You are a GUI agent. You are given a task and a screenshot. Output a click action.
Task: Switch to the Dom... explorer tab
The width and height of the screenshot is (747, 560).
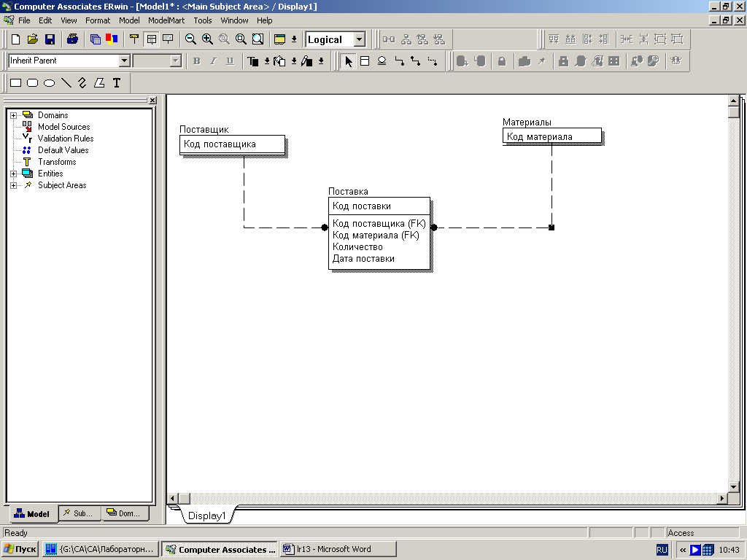(124, 513)
